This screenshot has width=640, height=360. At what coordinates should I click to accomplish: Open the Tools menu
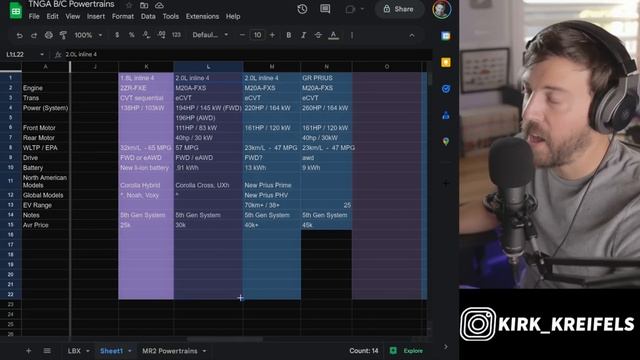(x=171, y=16)
